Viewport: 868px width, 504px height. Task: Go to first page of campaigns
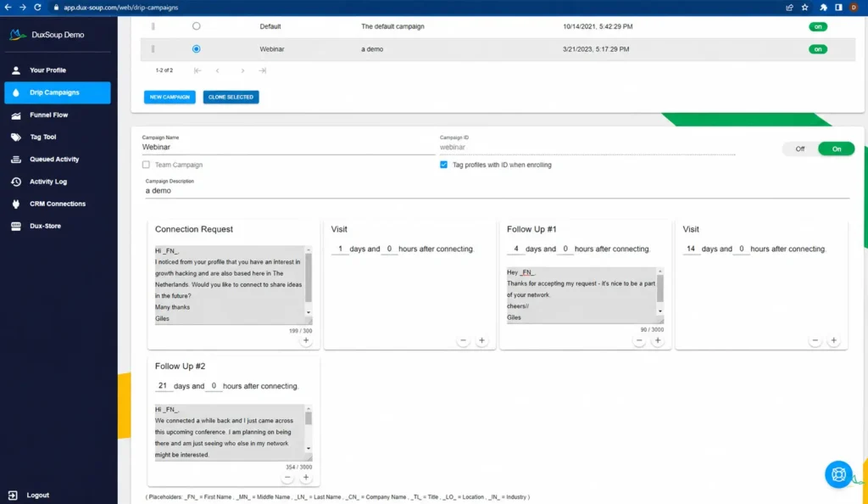point(198,70)
